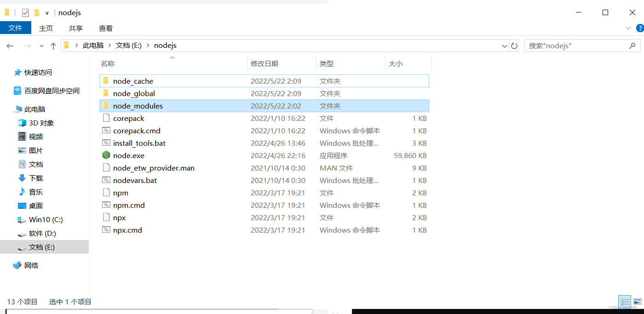This screenshot has width=644, height=314.
Task: Sort by 名称 column header
Action: [173, 63]
